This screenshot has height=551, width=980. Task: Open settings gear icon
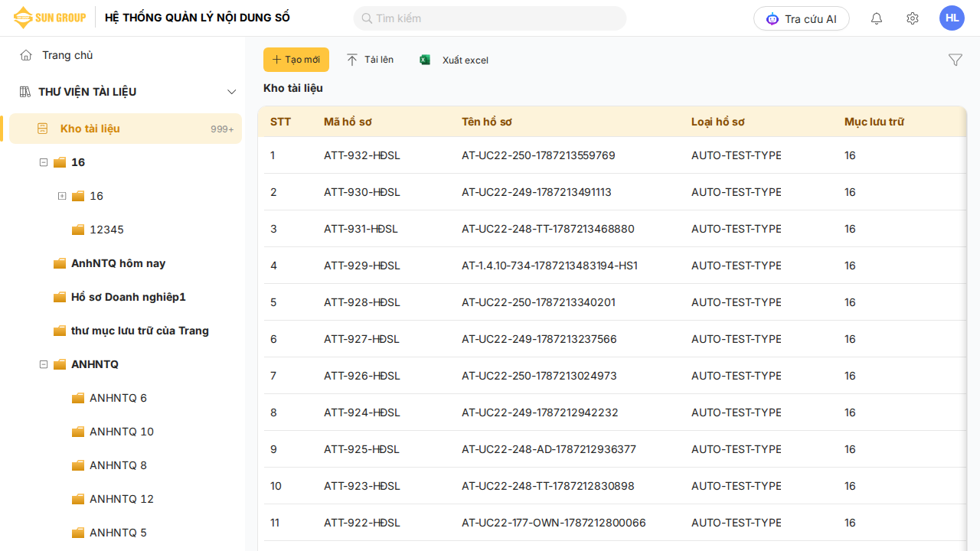coord(913,18)
